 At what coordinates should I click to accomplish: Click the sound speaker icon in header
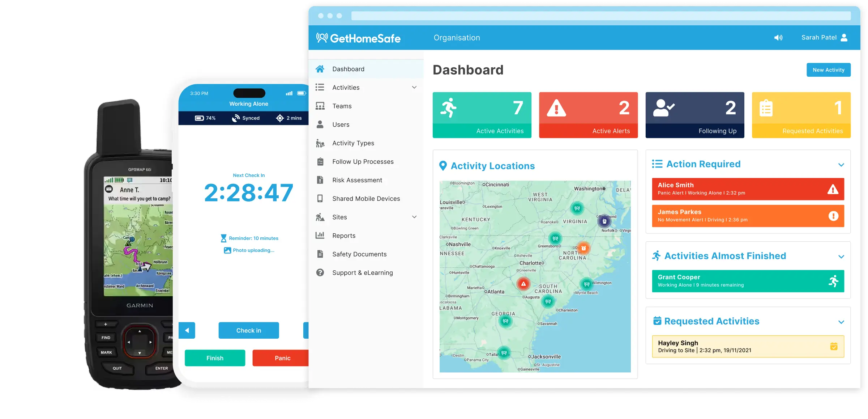coord(778,38)
